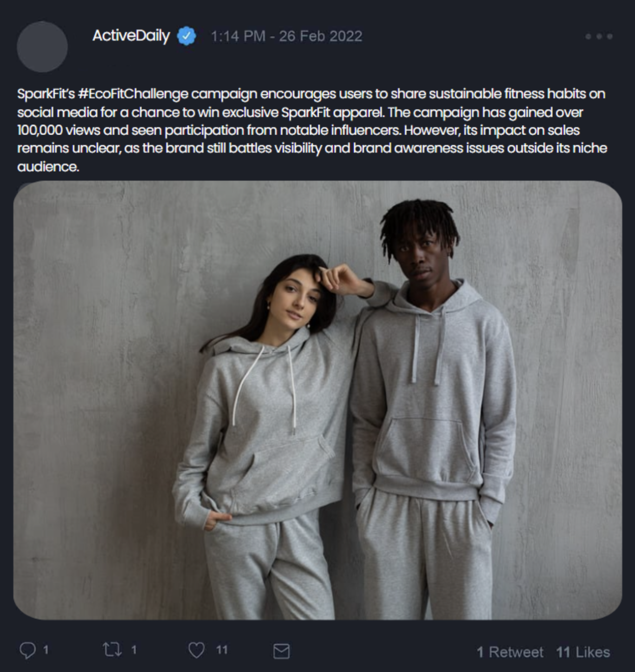Click the blue verified badge
Image resolution: width=635 pixels, height=672 pixels.
point(186,36)
